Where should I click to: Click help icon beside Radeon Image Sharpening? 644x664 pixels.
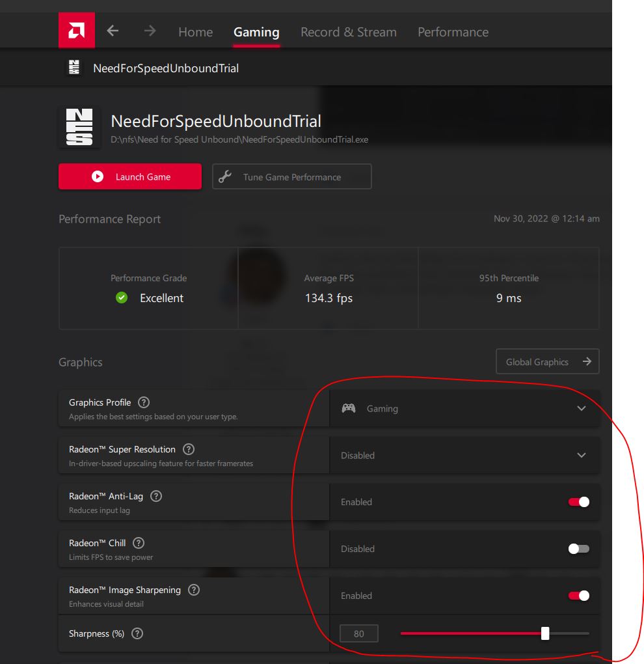pyautogui.click(x=194, y=590)
